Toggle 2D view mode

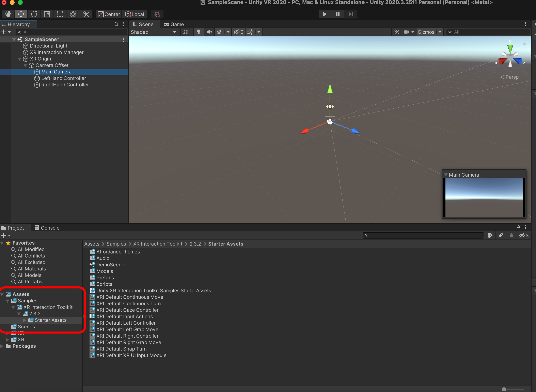[x=186, y=32]
